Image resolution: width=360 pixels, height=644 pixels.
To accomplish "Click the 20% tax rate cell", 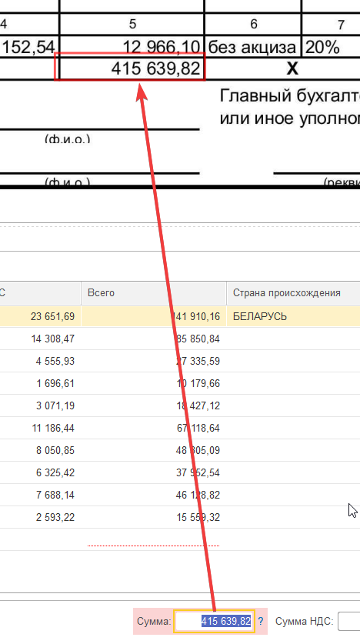I will 322,47.
